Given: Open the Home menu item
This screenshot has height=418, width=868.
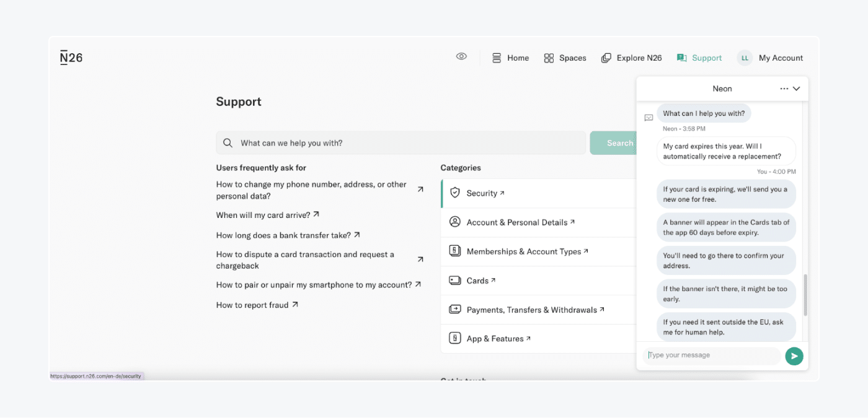Looking at the screenshot, I should pyautogui.click(x=510, y=58).
